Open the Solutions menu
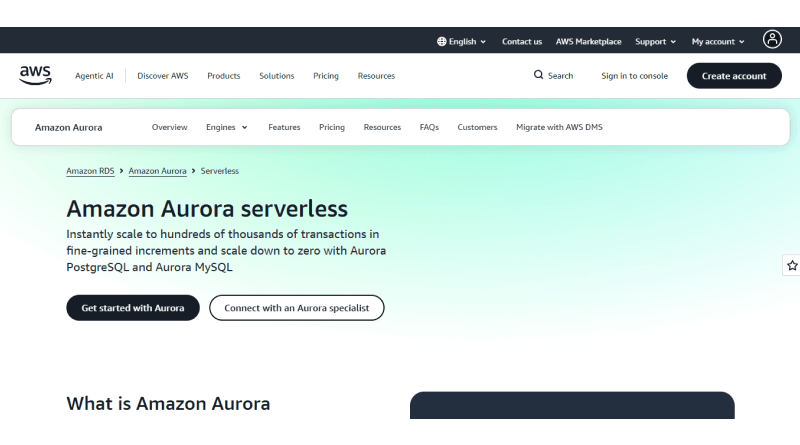 [x=277, y=76]
